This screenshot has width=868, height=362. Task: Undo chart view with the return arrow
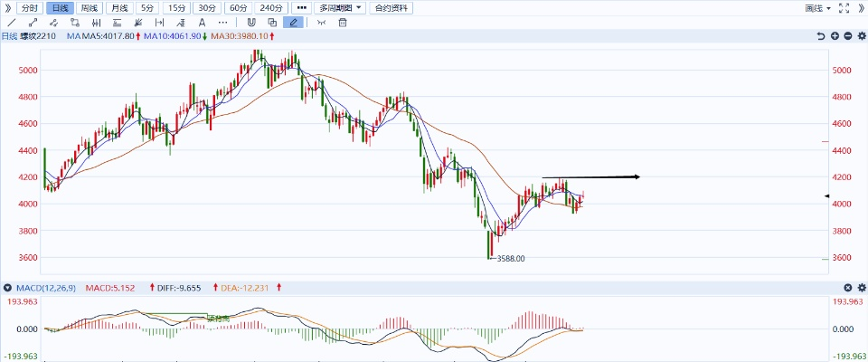tap(822, 36)
